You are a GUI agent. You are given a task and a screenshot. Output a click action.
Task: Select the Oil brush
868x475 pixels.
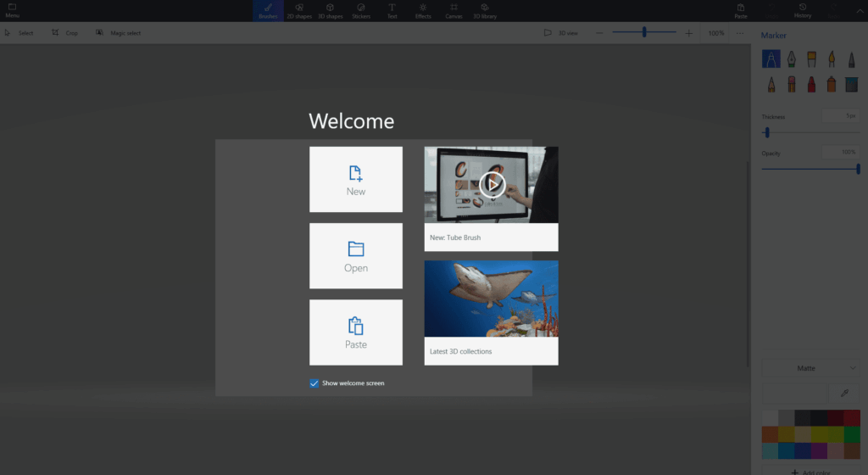coord(811,59)
